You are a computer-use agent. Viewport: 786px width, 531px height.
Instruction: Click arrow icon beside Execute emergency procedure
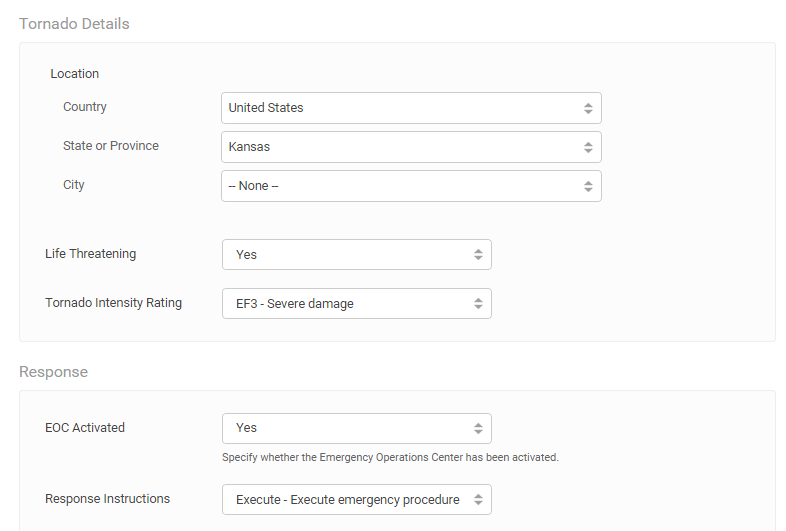478,500
